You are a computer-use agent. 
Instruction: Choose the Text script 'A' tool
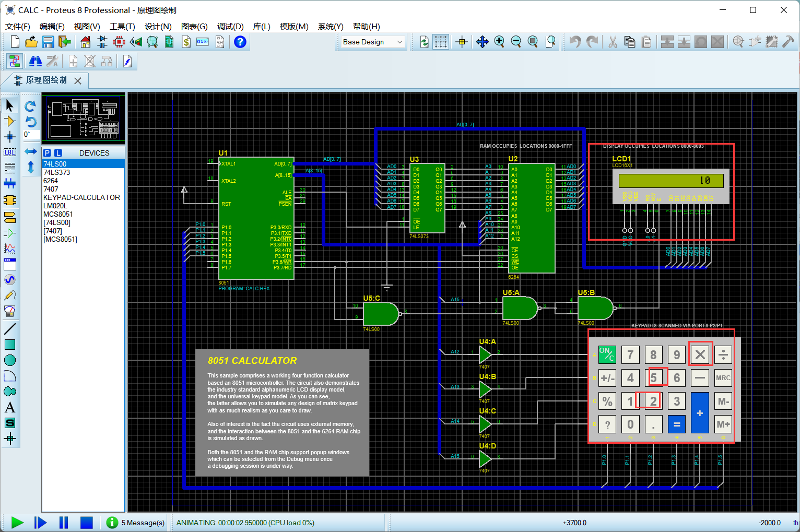[x=9, y=407]
